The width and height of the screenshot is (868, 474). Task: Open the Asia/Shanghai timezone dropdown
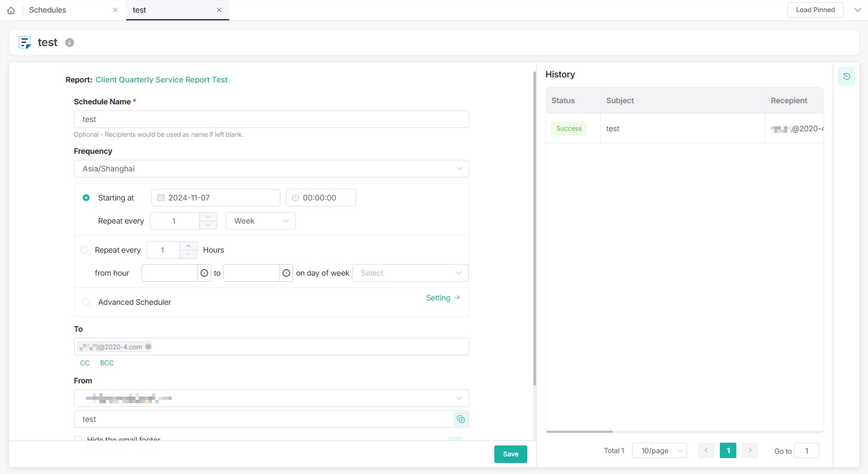(x=271, y=169)
